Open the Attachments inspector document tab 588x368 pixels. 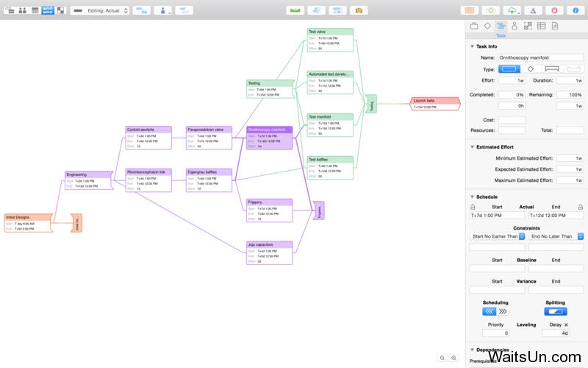555,26
